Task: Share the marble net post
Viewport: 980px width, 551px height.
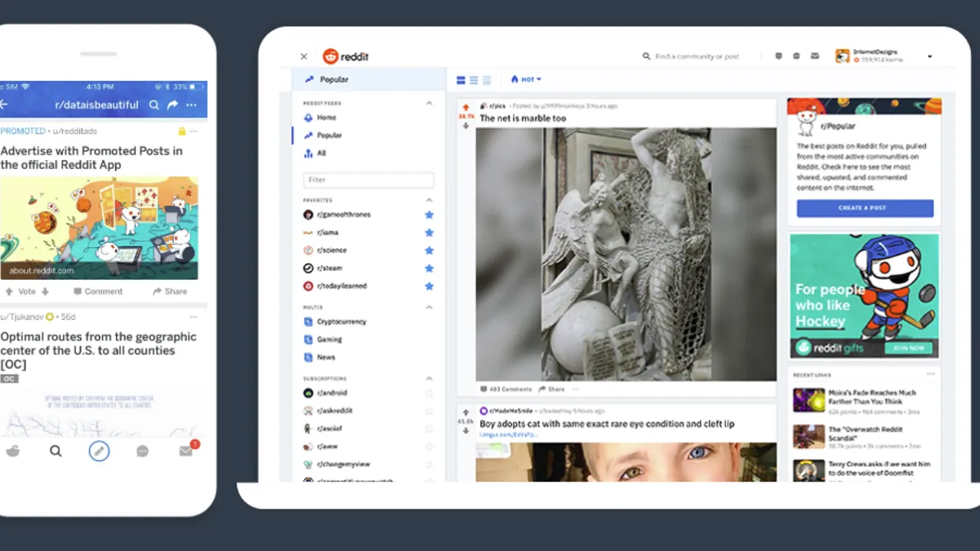Action: tap(552, 389)
